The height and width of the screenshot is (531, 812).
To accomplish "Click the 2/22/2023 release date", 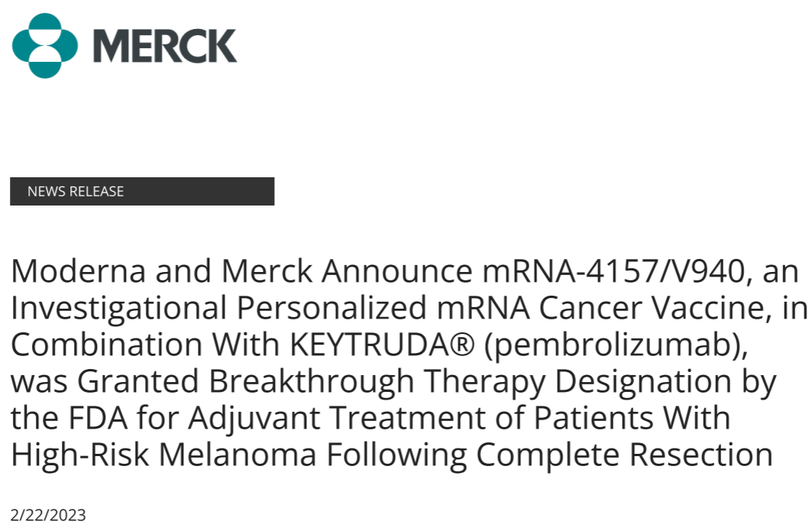I will (x=48, y=515).
